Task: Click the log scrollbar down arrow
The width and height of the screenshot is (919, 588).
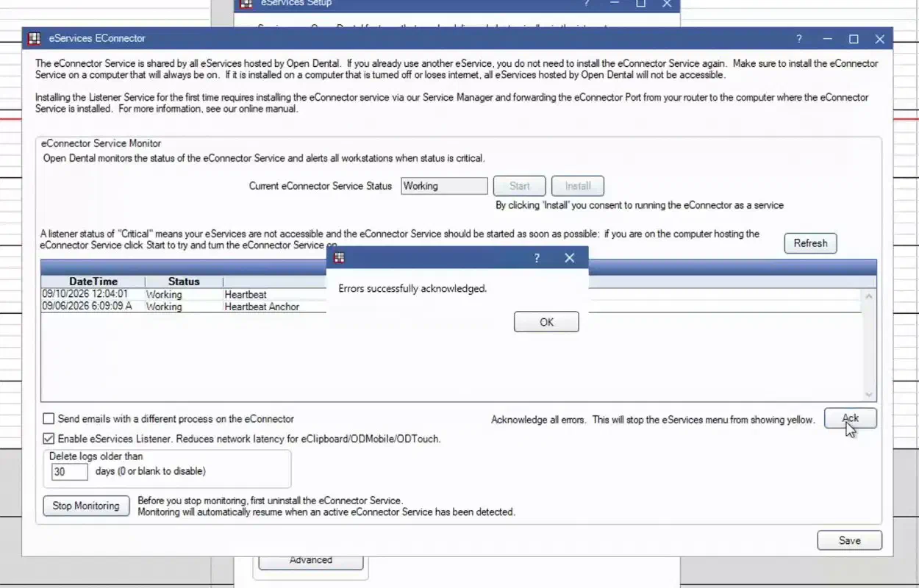Action: point(869,395)
